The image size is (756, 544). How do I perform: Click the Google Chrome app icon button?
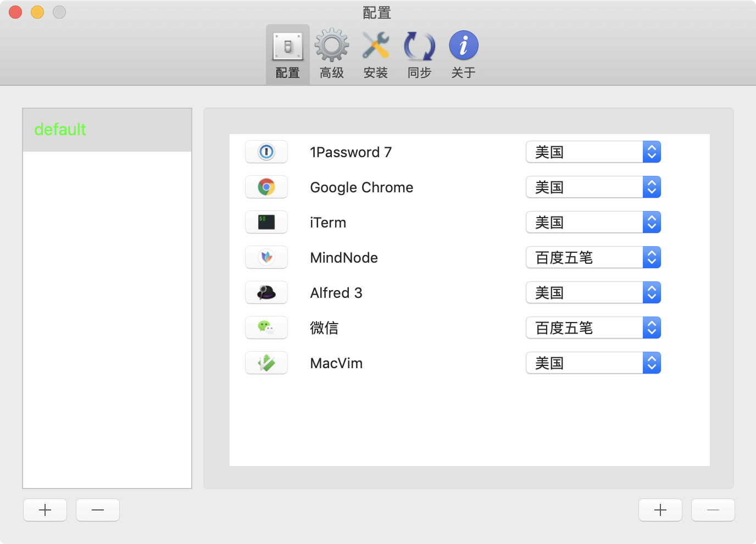pyautogui.click(x=266, y=187)
